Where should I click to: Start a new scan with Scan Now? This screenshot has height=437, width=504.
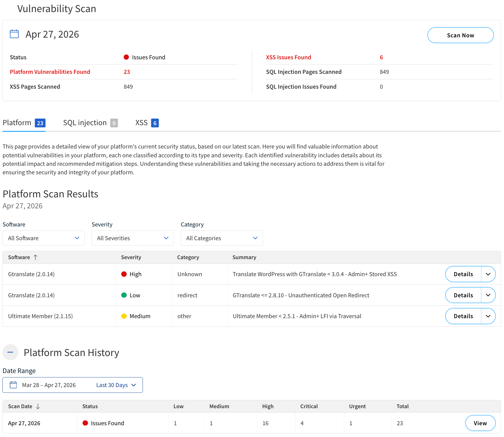(460, 35)
